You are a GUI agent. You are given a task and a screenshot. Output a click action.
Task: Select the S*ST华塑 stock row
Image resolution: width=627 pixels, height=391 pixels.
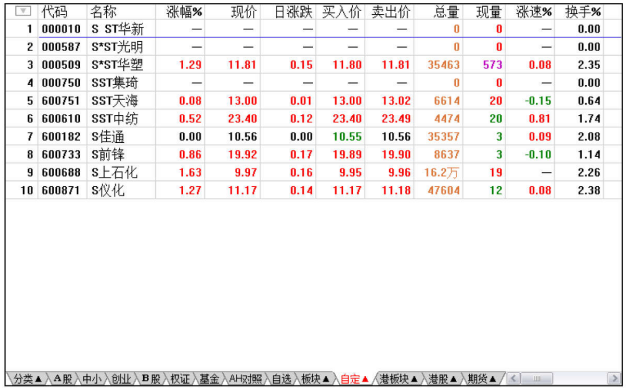(x=313, y=65)
